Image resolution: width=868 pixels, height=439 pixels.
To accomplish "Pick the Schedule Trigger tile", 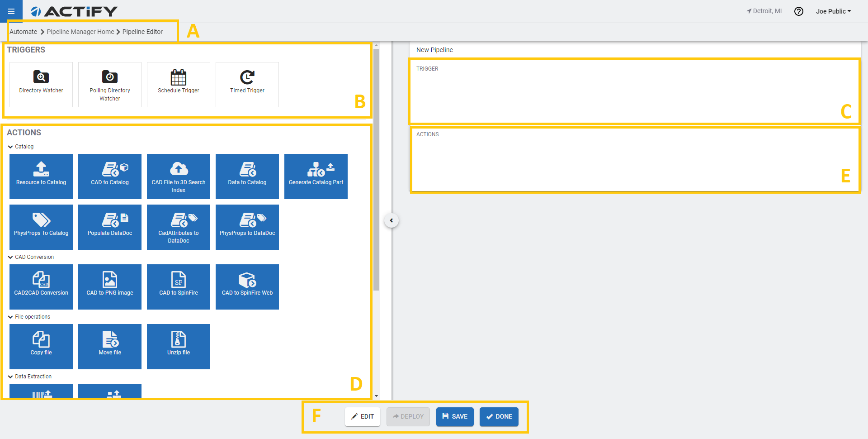I will pyautogui.click(x=179, y=84).
